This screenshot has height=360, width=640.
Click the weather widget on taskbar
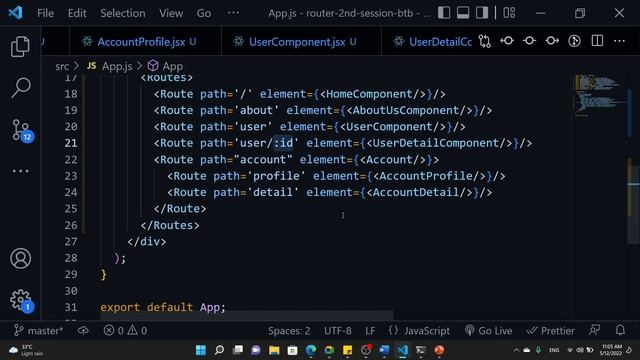[27, 350]
